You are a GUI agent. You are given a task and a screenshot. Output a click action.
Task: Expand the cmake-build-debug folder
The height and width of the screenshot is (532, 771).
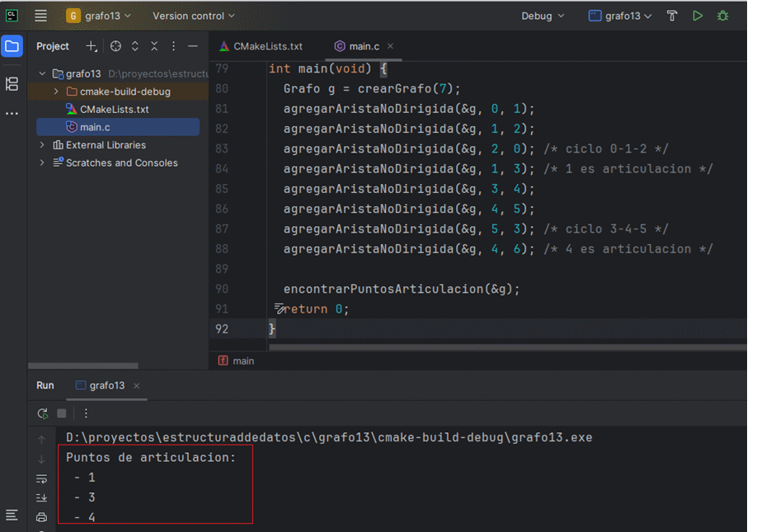pyautogui.click(x=56, y=92)
